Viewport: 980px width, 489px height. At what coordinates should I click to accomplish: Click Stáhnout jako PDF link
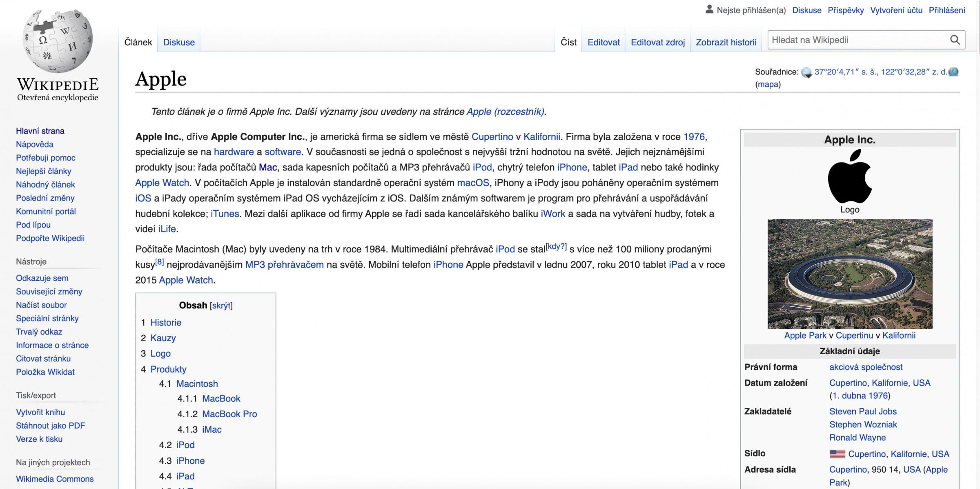(51, 426)
